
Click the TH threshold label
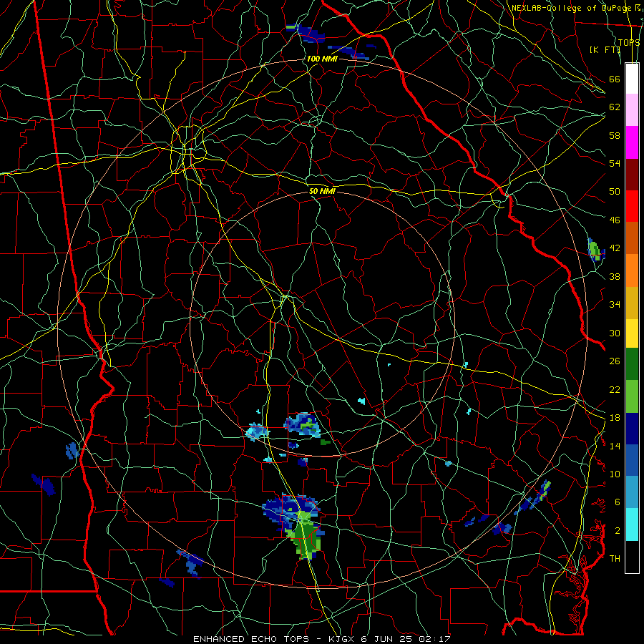(x=615, y=559)
